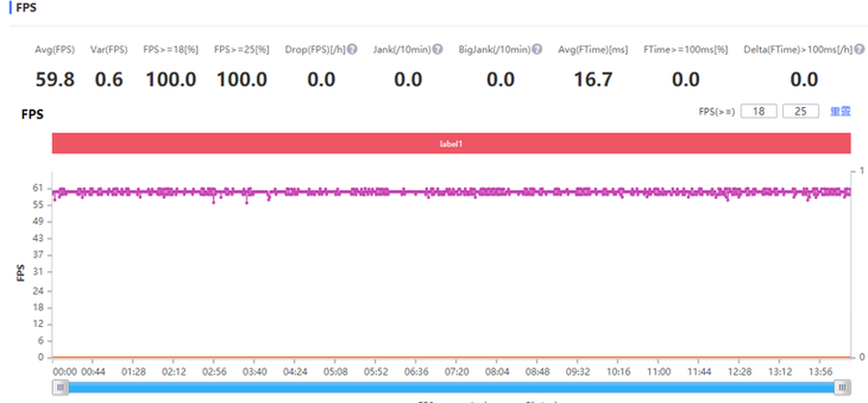Click help icon next to Drop(FPS)[/h]

click(352, 49)
